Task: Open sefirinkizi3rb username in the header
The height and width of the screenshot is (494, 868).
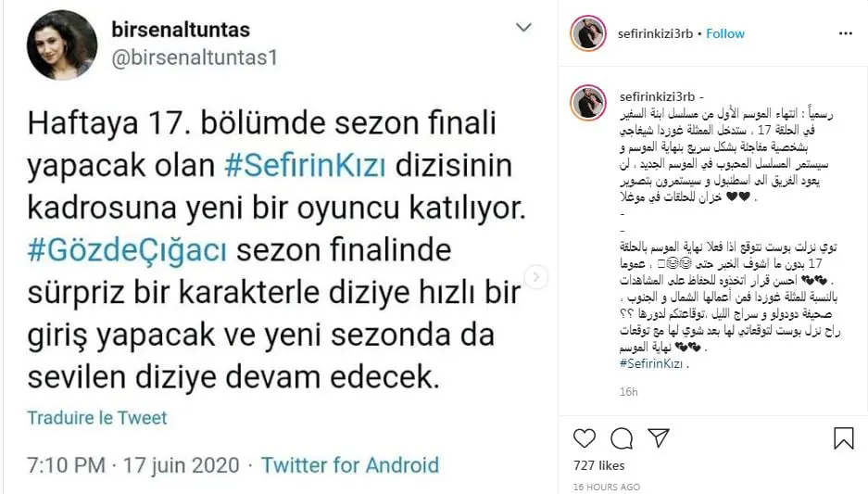Action: tap(656, 33)
